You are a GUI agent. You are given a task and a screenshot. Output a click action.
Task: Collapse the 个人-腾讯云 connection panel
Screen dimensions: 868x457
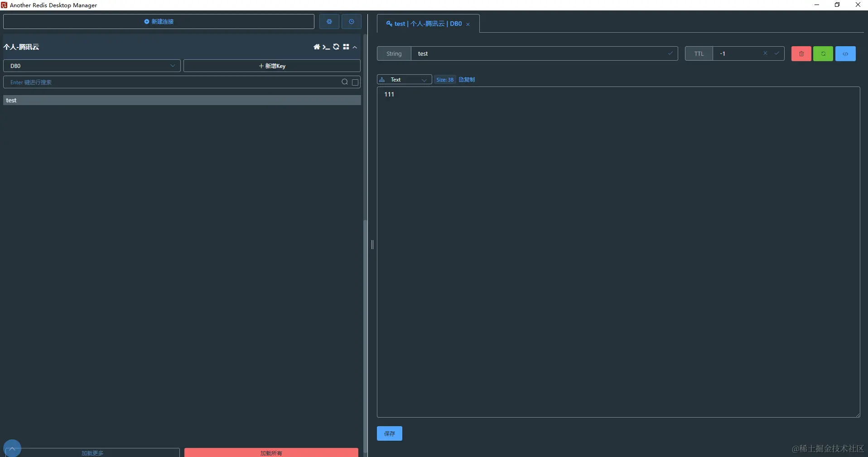[x=355, y=47]
